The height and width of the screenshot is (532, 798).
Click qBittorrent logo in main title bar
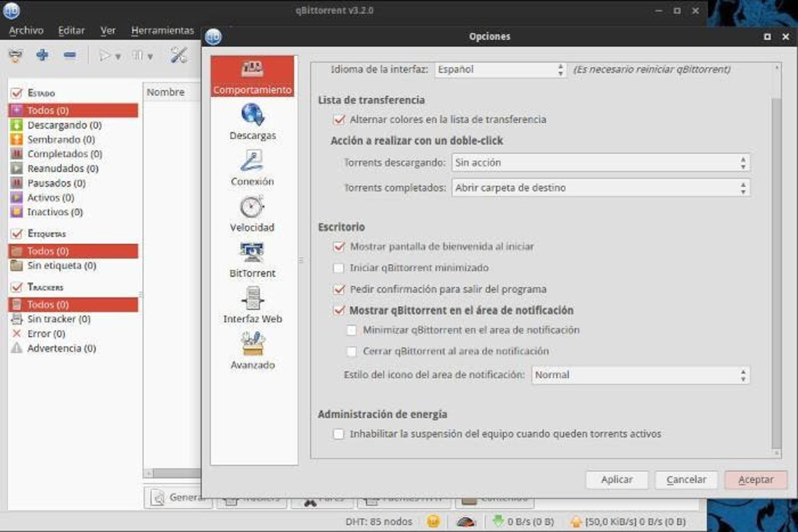(x=11, y=11)
